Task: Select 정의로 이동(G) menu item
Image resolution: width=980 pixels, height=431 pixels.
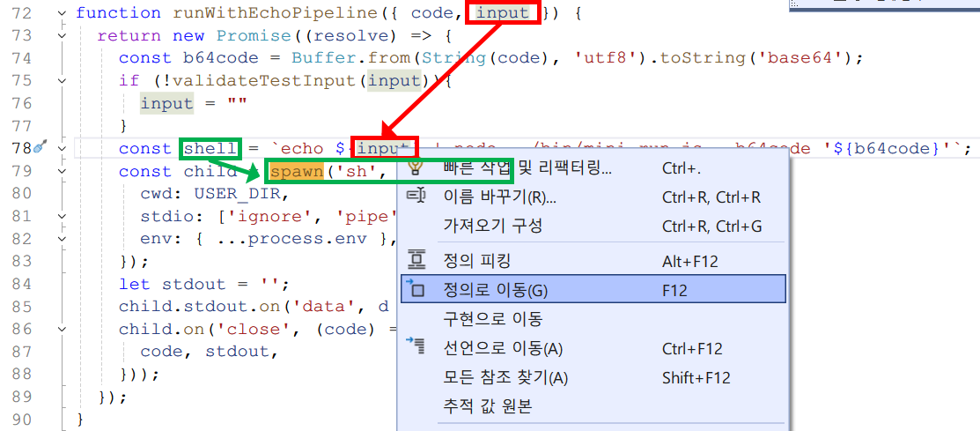Action: (x=593, y=290)
